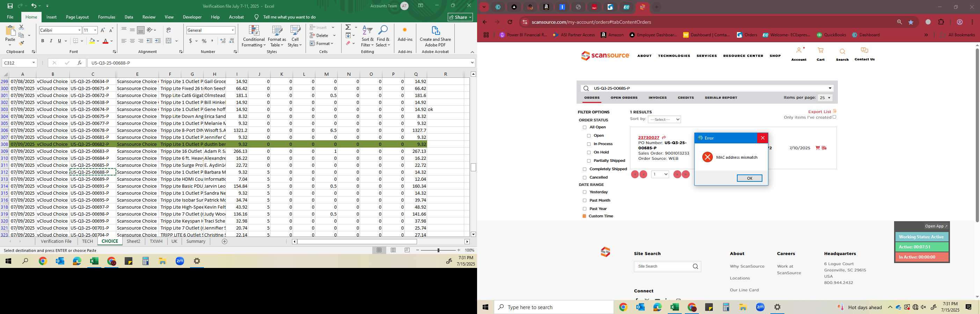Check the Past Month date range

pos(585,201)
